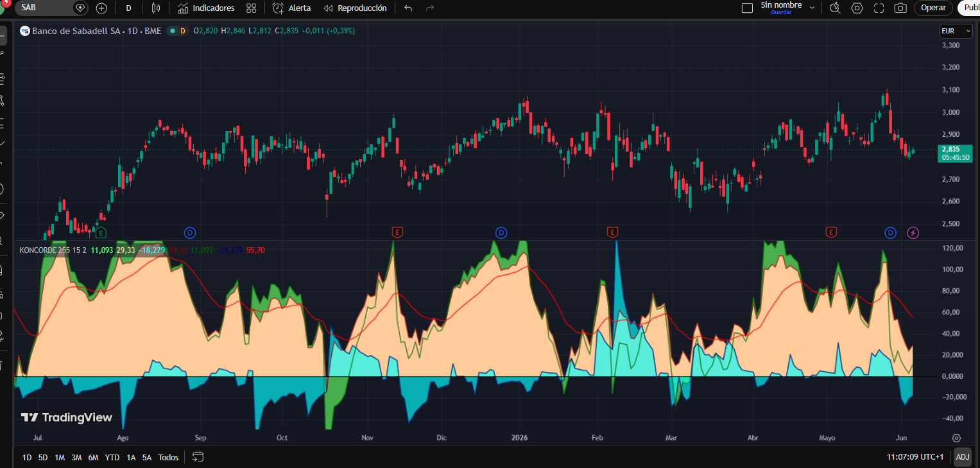Open quick search lightning icon
Image resolution: width=980 pixels, height=468 pixels.
click(835, 8)
